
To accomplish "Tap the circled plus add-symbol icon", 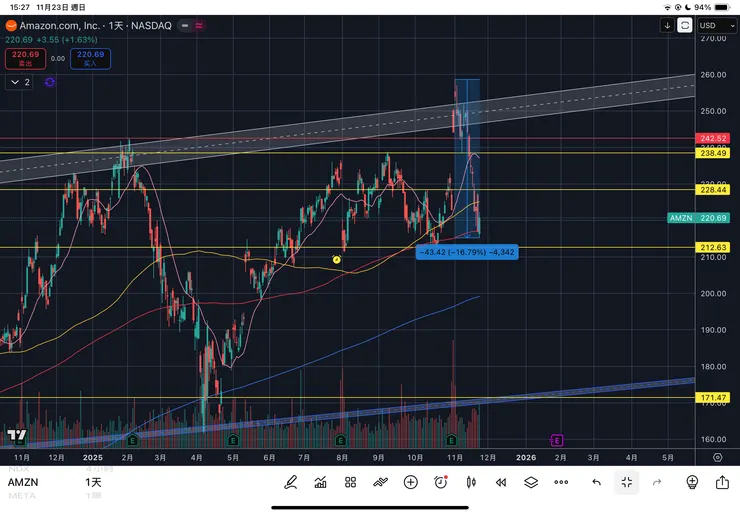I will click(x=411, y=482).
